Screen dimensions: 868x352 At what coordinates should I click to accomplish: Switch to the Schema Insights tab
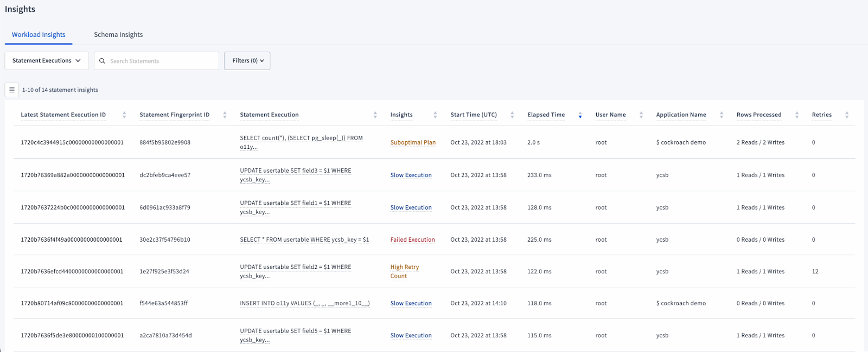click(118, 35)
